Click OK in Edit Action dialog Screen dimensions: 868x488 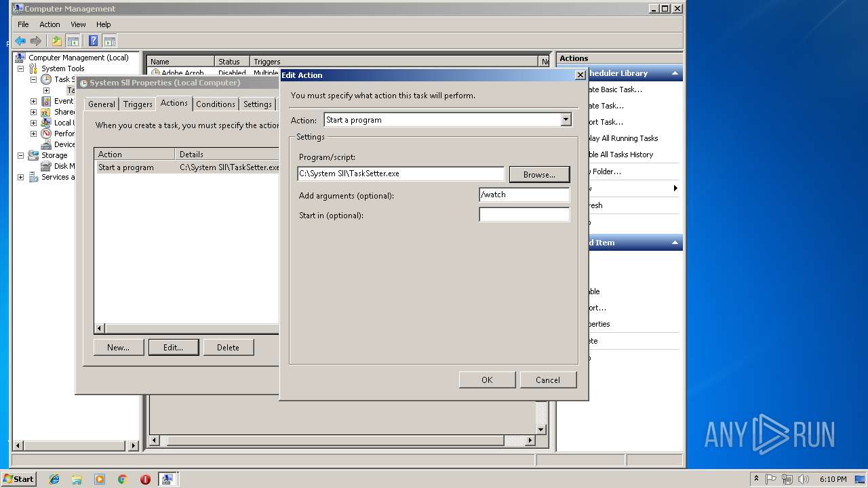[487, 380]
